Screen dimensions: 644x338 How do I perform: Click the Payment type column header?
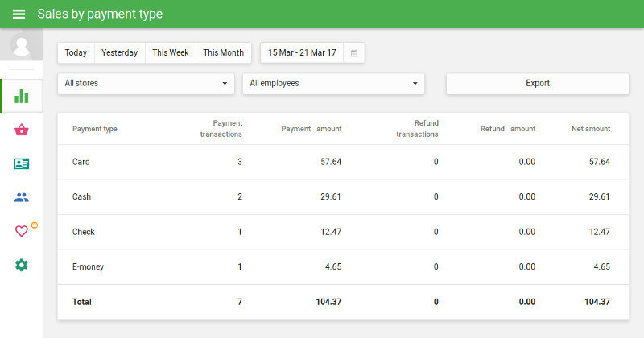[x=94, y=129]
